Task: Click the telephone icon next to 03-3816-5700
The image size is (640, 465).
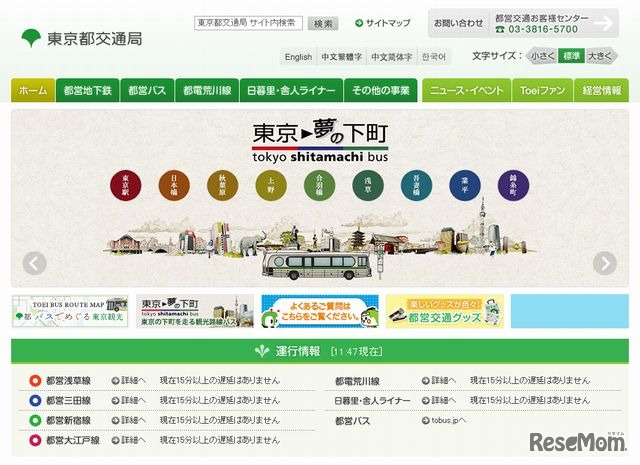Action: 500,29
